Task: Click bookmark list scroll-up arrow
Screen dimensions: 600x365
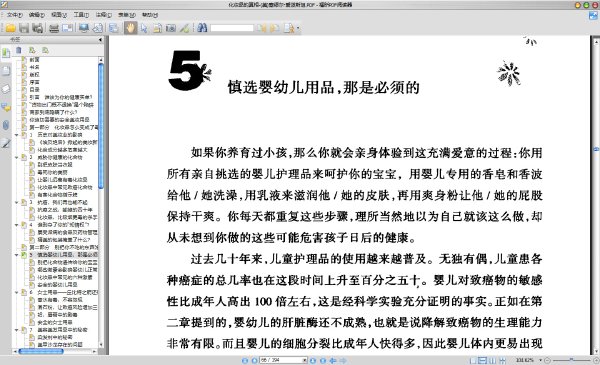Action: click(x=101, y=60)
